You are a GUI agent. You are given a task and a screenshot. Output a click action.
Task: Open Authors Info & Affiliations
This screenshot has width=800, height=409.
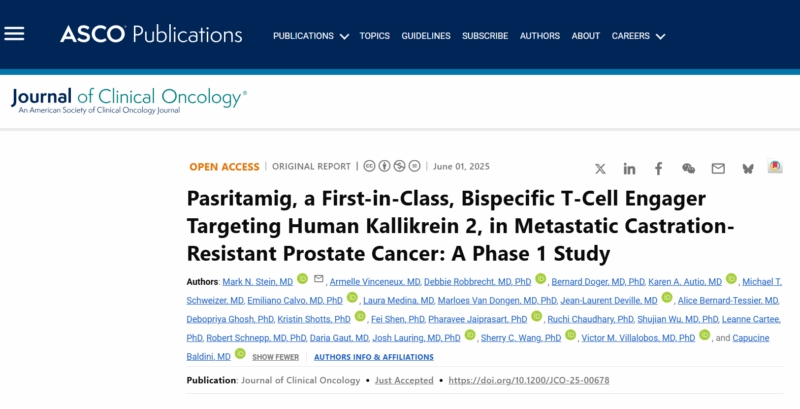click(374, 357)
